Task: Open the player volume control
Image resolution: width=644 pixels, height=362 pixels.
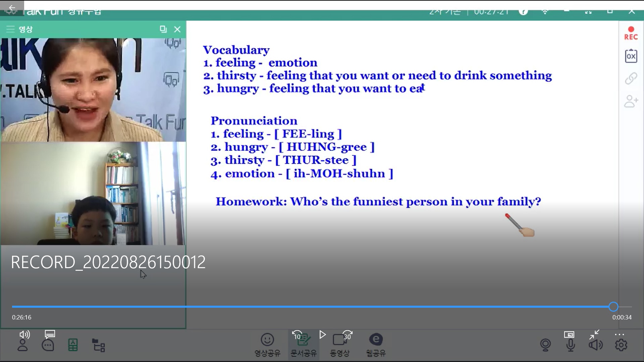Action: pyautogui.click(x=24, y=335)
